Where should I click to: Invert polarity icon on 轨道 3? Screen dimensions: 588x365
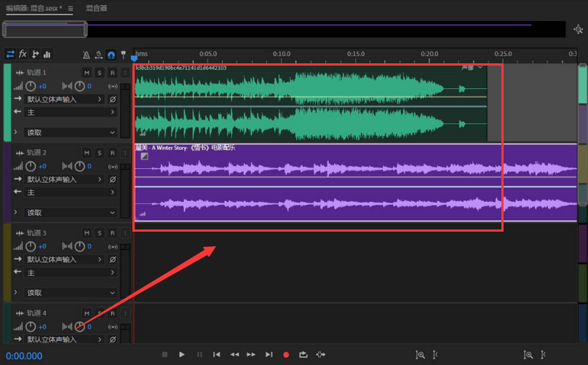pos(113,259)
